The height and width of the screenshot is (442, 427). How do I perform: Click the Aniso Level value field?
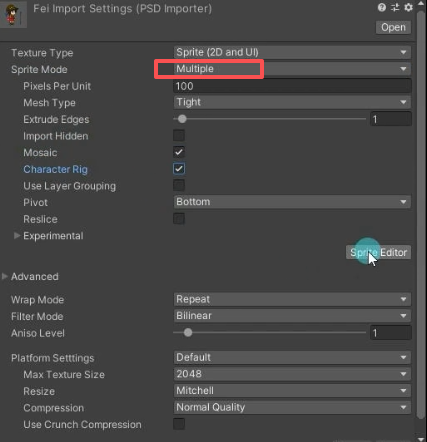(391, 333)
